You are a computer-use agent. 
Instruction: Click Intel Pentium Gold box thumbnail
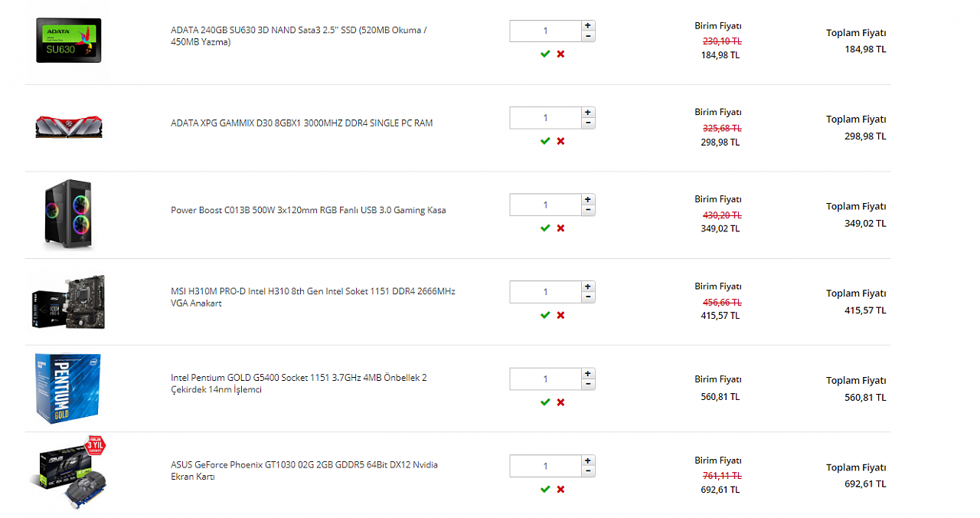[x=67, y=388]
